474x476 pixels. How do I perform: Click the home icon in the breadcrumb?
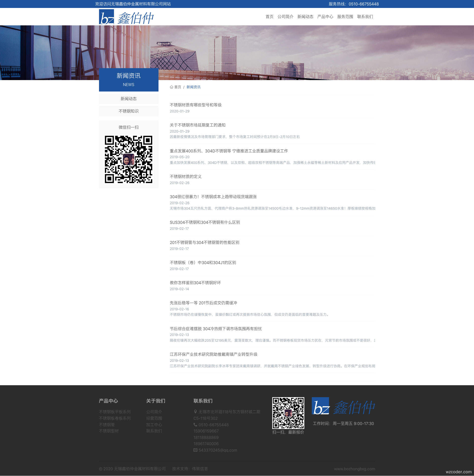(171, 87)
